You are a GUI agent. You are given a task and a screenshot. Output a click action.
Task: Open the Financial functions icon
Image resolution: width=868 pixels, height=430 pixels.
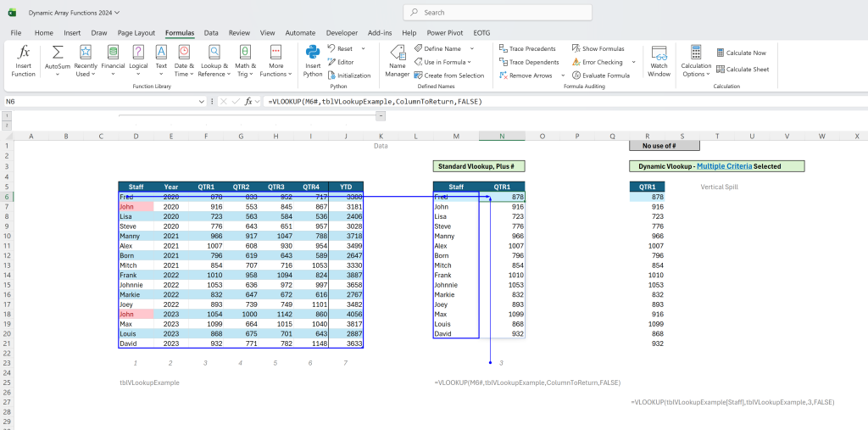click(113, 53)
